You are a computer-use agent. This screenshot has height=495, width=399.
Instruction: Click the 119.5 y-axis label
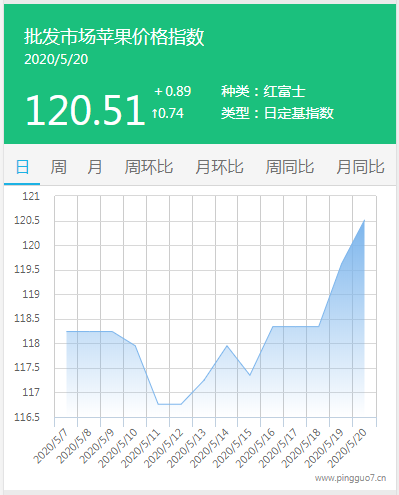(x=27, y=269)
